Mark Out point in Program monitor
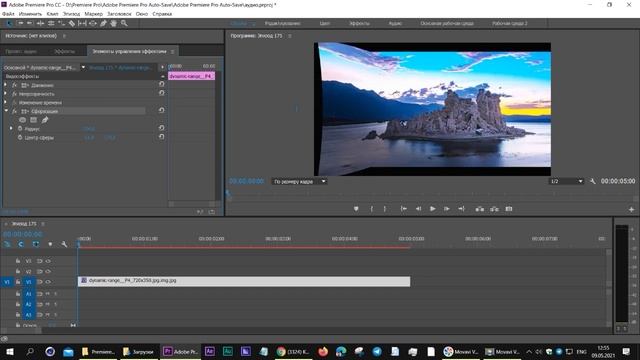640x360 pixels. [x=384, y=209]
